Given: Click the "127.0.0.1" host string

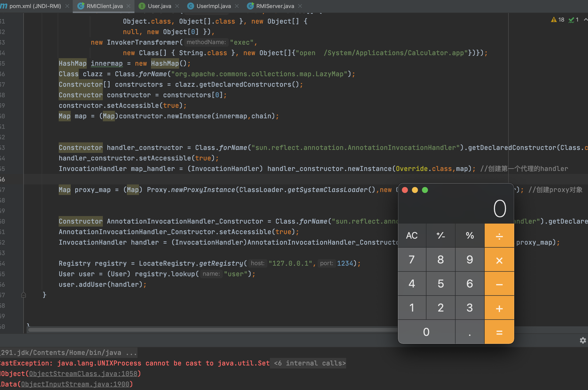Looking at the screenshot, I should pyautogui.click(x=290, y=263).
